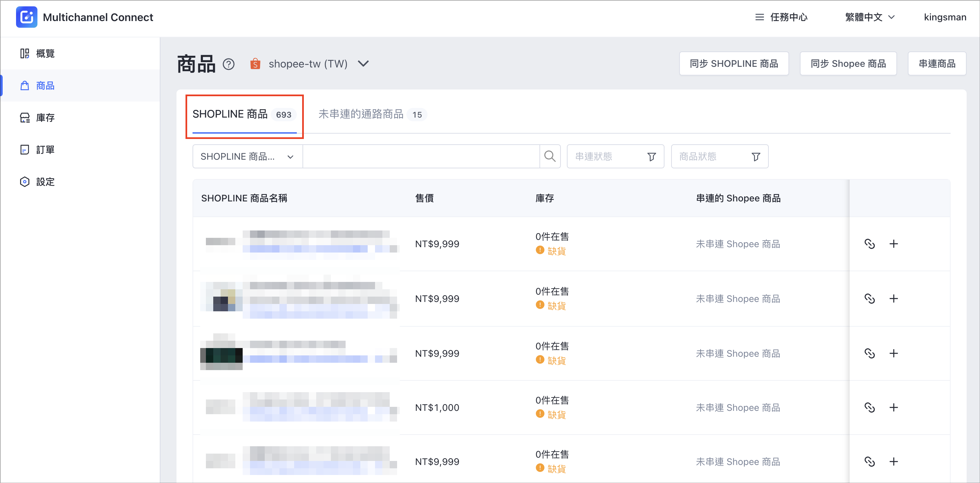Open the kingsman account menu
Viewport: 980px width, 483px height.
click(945, 17)
